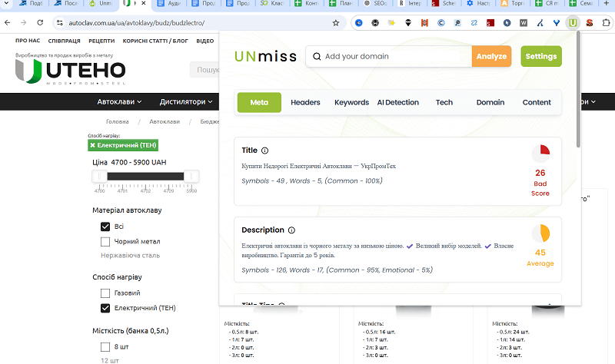The image size is (615, 364).
Task: Click the blue Y-shaped extension icon
Action: click(x=556, y=23)
